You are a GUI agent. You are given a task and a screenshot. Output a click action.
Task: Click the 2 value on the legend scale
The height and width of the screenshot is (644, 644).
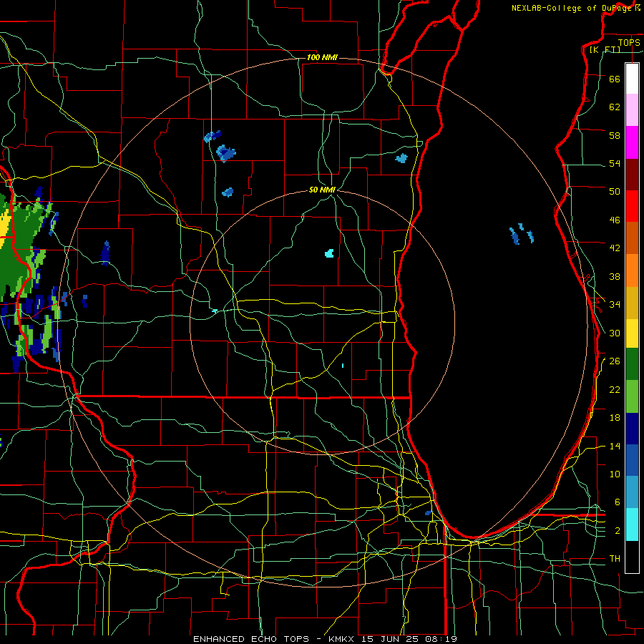click(617, 531)
